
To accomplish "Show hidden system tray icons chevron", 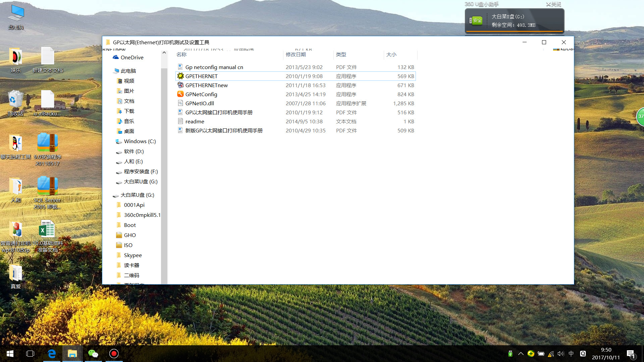I will point(521,354).
